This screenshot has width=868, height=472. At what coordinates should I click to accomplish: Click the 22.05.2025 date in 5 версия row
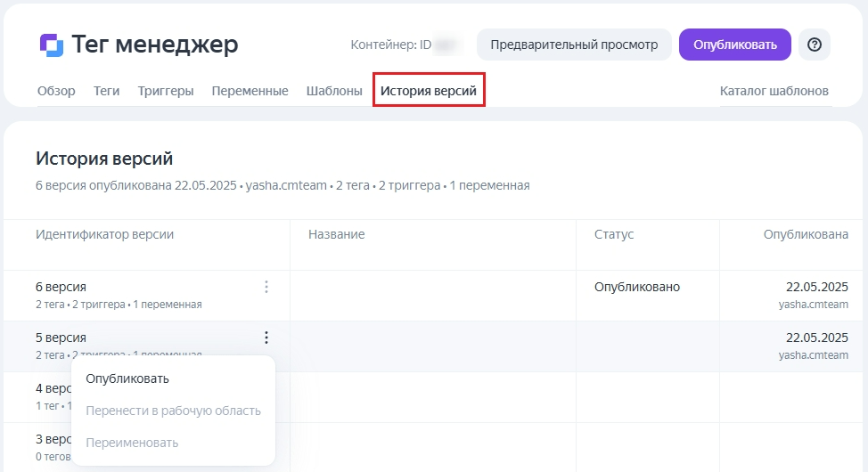pos(817,338)
